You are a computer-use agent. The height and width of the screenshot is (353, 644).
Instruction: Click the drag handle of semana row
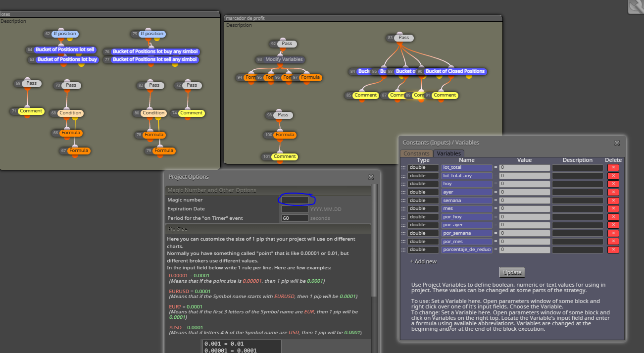(403, 201)
